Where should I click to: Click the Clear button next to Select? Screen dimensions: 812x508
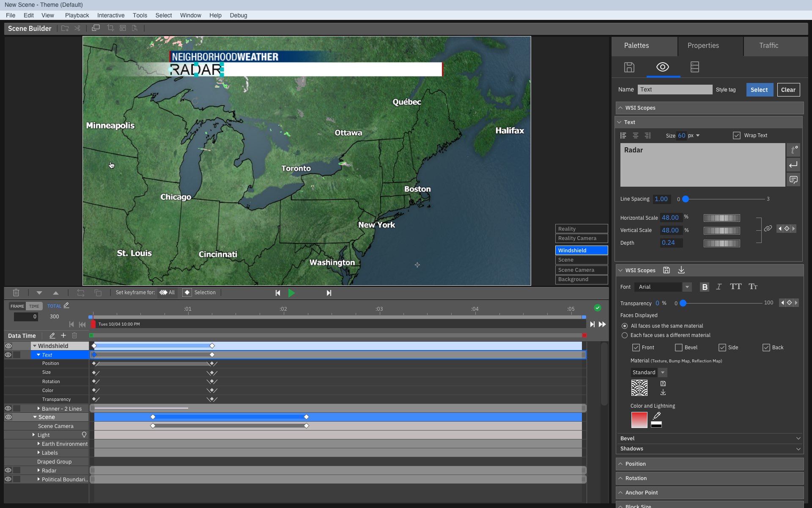(x=788, y=89)
